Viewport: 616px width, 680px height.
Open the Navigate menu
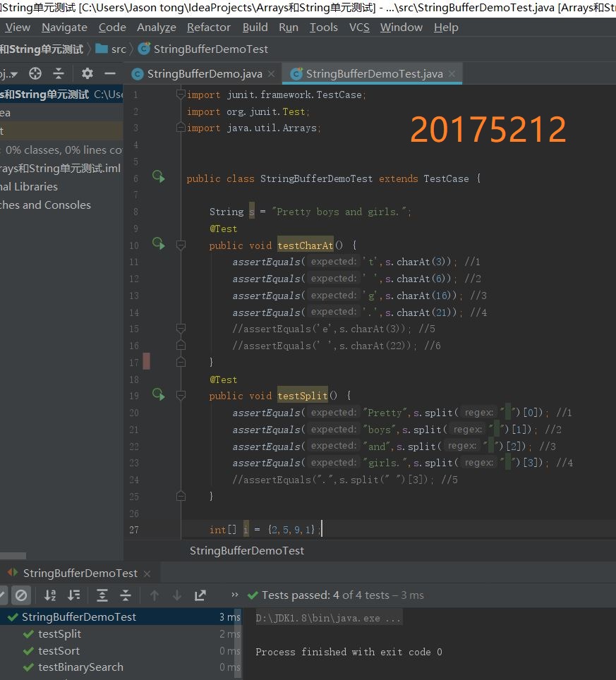click(x=64, y=28)
